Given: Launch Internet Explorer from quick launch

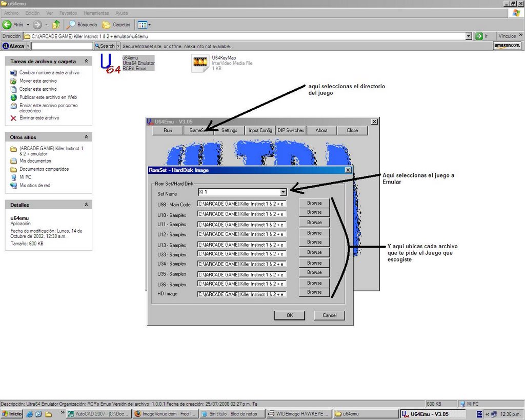Looking at the screenshot, I should (x=29, y=414).
